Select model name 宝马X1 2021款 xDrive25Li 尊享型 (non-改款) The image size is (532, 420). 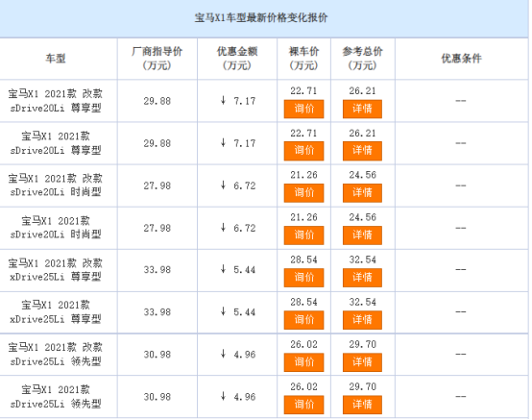[56, 312]
